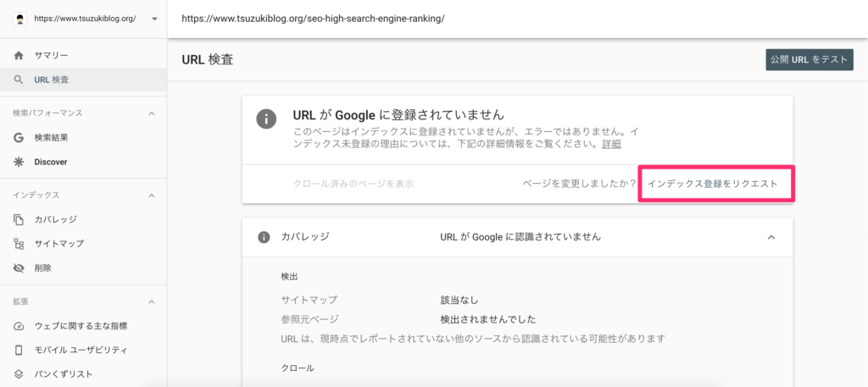Collapse the インデックス sidebar section
The image size is (868, 387).
(152, 195)
